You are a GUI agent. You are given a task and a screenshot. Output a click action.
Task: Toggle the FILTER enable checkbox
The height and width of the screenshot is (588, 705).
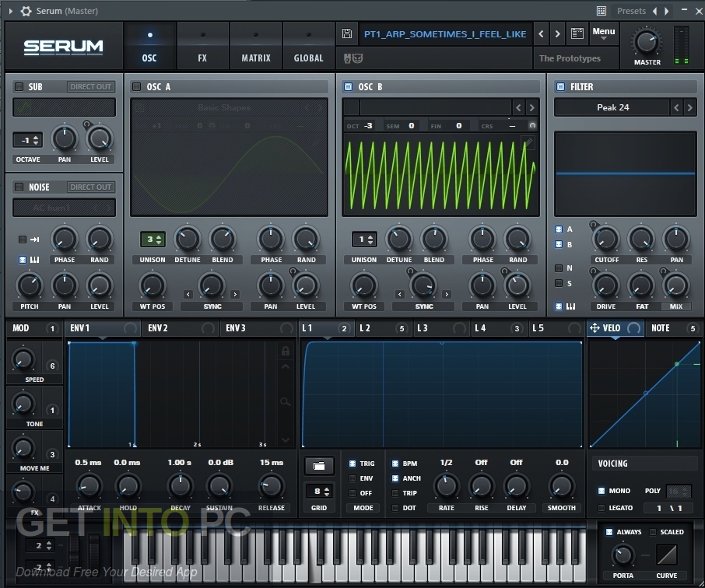pos(560,87)
